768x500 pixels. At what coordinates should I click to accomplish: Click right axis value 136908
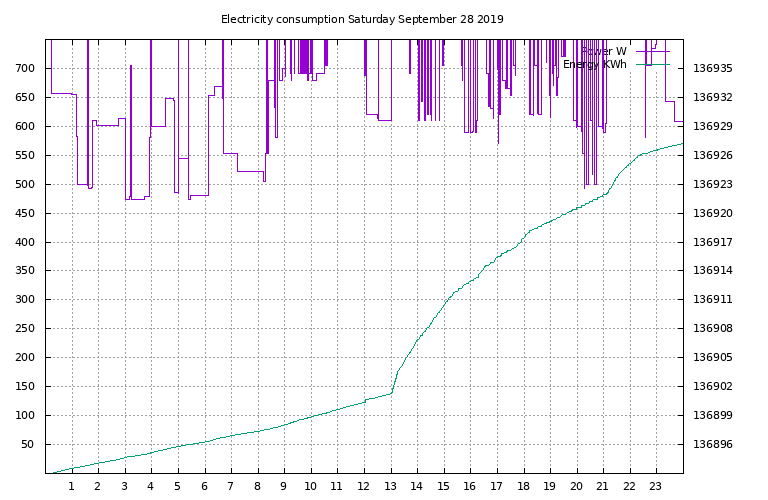(713, 328)
